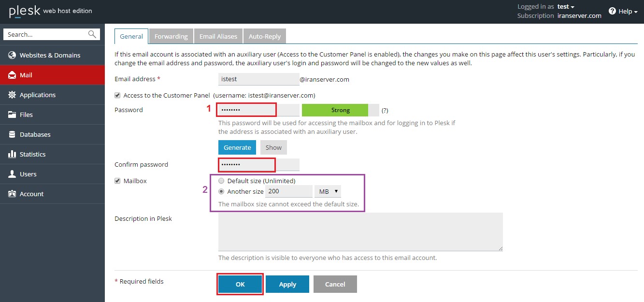Click the Statistics bar chart icon
644x302 pixels.
click(x=12, y=154)
